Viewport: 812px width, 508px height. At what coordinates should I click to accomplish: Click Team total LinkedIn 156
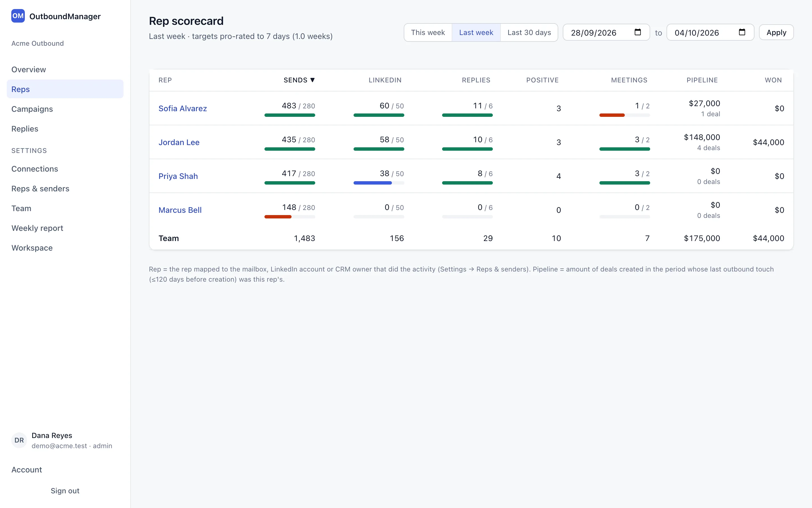397,238
